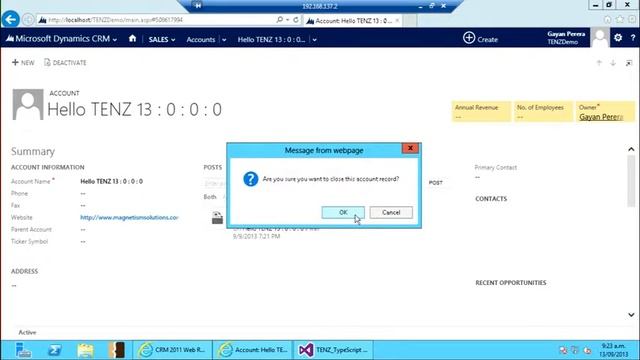This screenshot has width=640, height=360.
Task: Open the Microsoft Dynamics CRM logo menu
Action: pyautogui.click(x=61, y=39)
